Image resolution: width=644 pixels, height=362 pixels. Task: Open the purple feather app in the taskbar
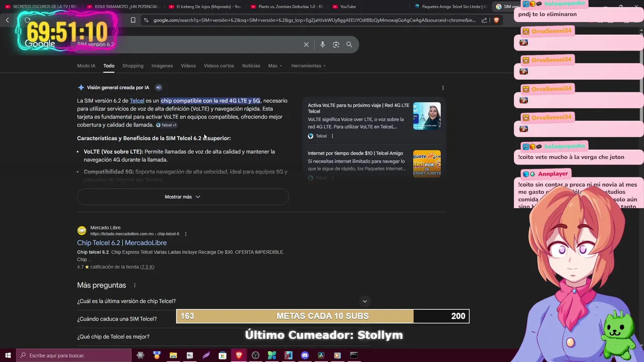pyautogui.click(x=206, y=355)
